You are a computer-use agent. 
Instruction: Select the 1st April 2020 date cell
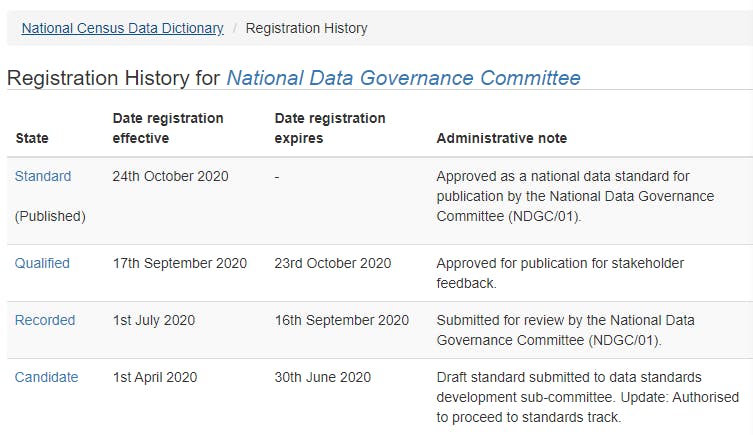(155, 377)
